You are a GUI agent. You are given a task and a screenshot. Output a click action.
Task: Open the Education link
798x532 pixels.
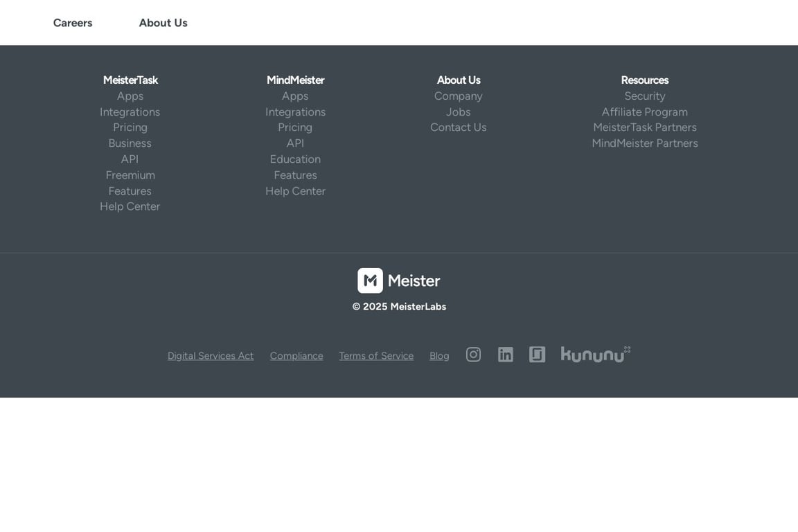pyautogui.click(x=295, y=159)
